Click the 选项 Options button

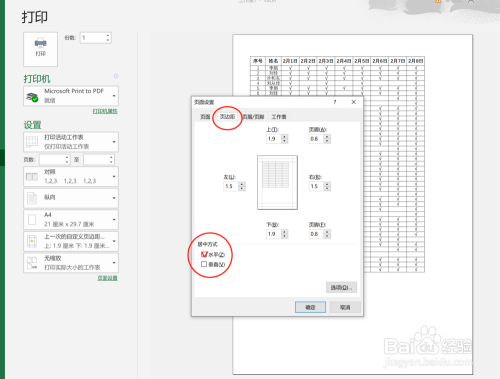[341, 287]
